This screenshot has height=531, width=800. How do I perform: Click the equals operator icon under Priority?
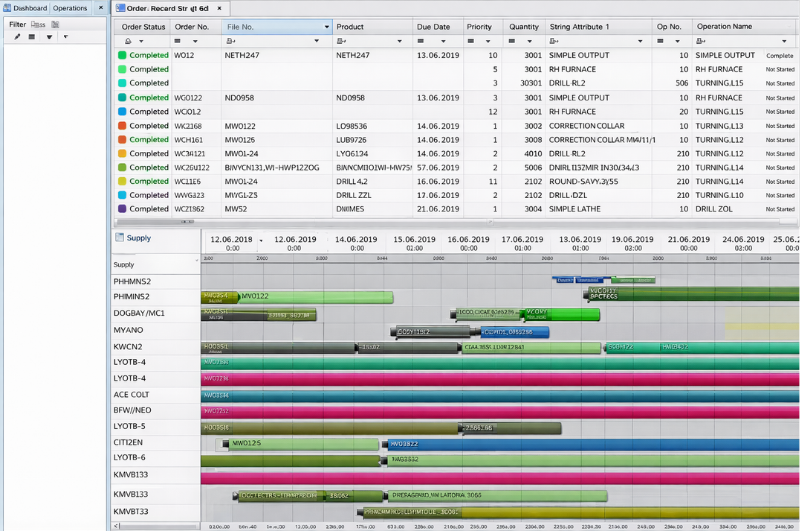click(470, 41)
